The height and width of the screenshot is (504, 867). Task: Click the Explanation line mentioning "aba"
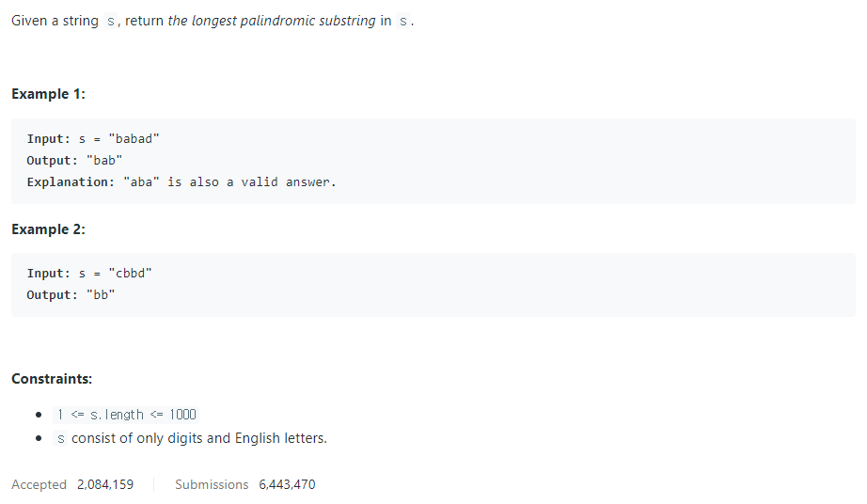tap(181, 182)
